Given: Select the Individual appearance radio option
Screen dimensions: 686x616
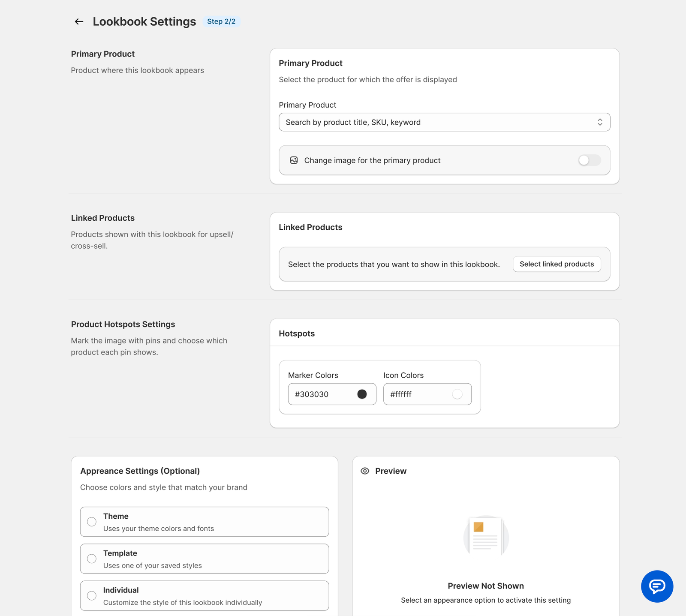Looking at the screenshot, I should pyautogui.click(x=92, y=595).
